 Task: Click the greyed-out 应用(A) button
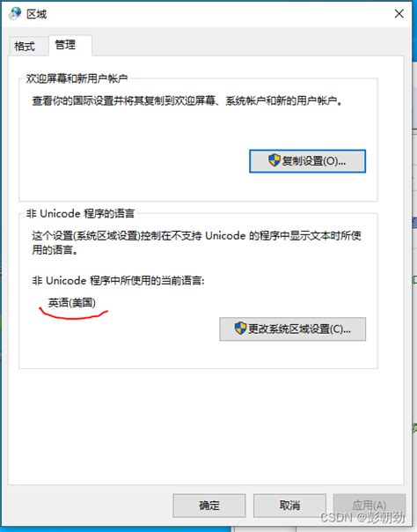click(x=369, y=506)
